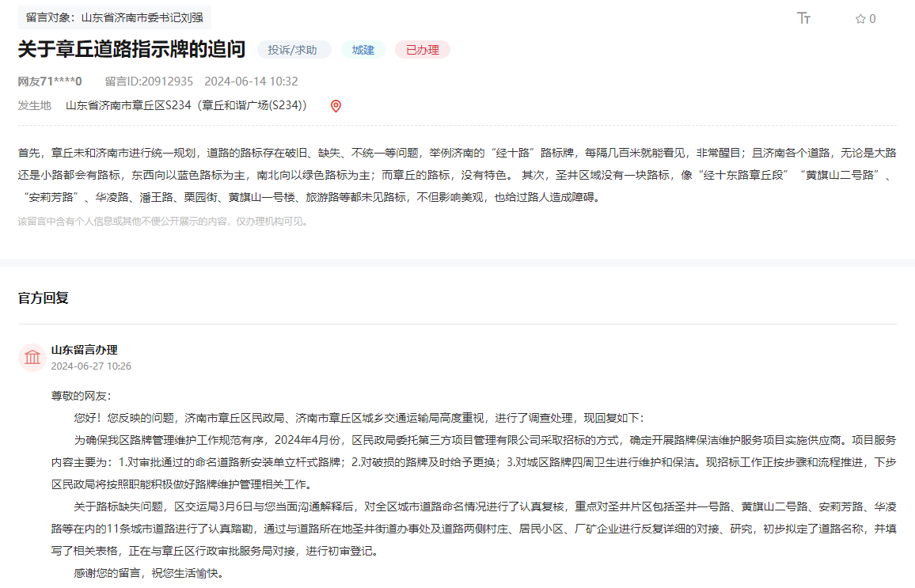Click the 山东留言办理 responder name
Viewport: 915px width, 588px height.
click(84, 350)
